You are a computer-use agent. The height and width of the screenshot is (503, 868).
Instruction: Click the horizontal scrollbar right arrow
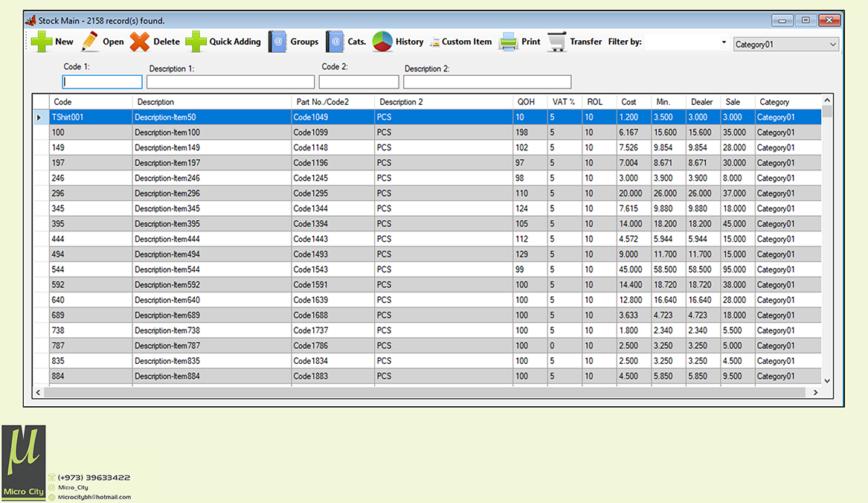click(815, 392)
